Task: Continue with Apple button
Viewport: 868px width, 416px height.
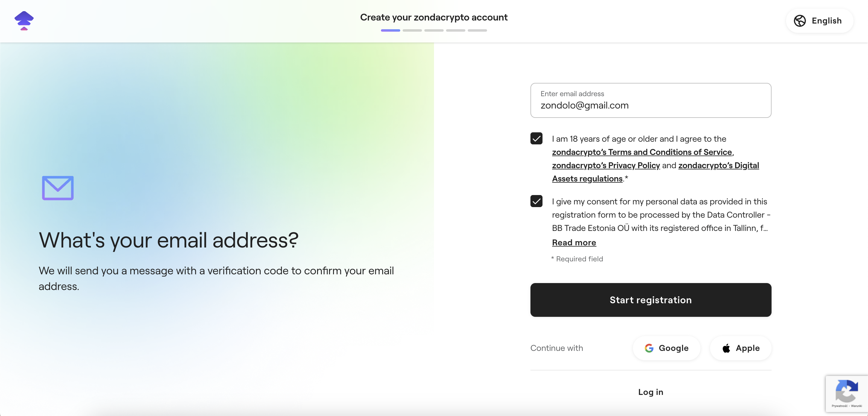Action: tap(740, 348)
